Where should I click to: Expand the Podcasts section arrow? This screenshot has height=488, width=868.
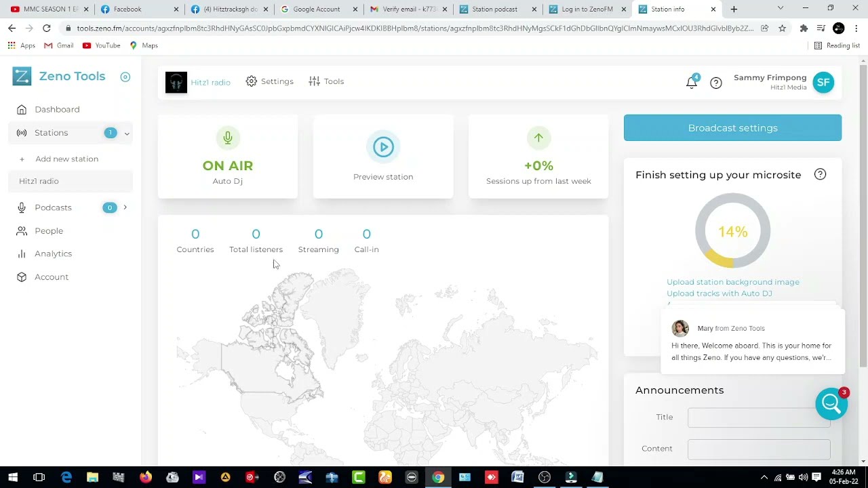(x=125, y=207)
